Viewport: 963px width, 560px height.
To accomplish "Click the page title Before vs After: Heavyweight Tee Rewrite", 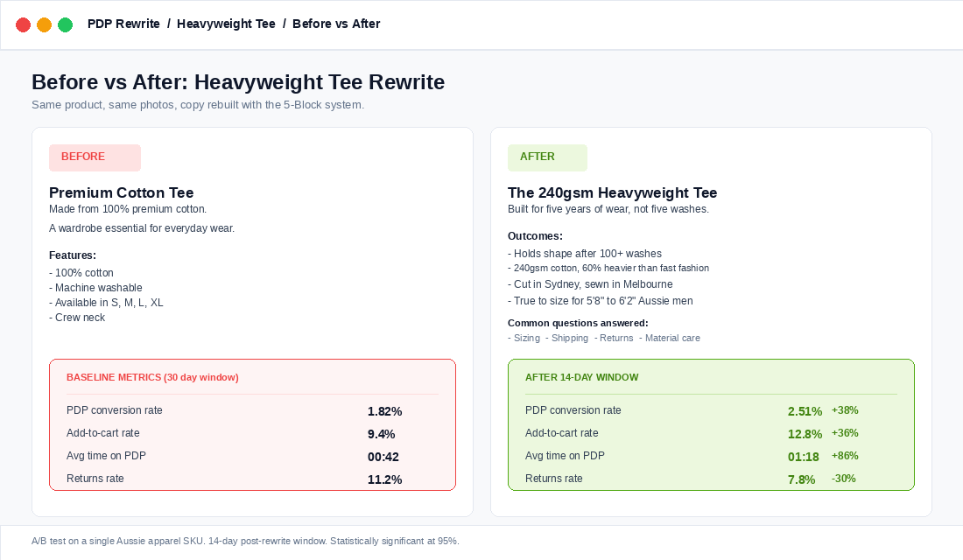I will pyautogui.click(x=238, y=81).
